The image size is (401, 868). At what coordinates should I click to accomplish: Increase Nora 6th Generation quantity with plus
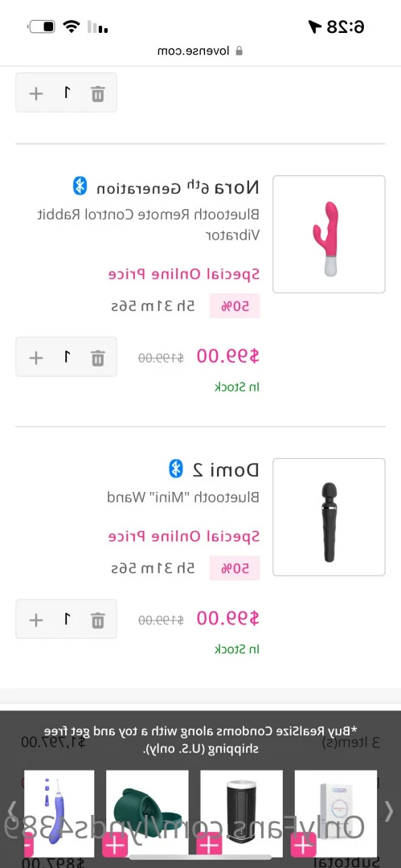(x=36, y=358)
